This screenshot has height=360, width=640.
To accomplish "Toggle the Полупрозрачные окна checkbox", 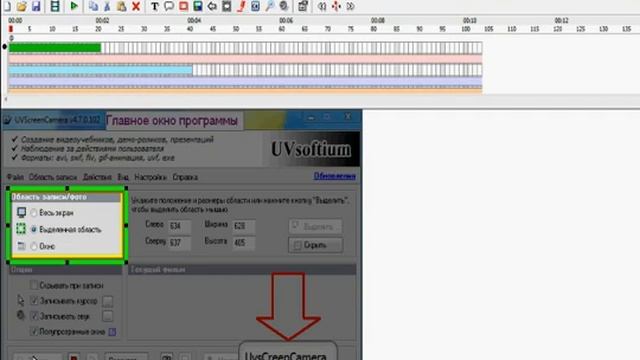I will click(x=34, y=332).
